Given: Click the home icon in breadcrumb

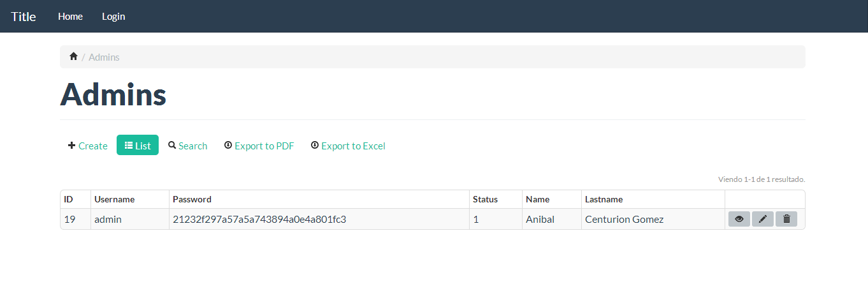Looking at the screenshot, I should pyautogui.click(x=73, y=57).
